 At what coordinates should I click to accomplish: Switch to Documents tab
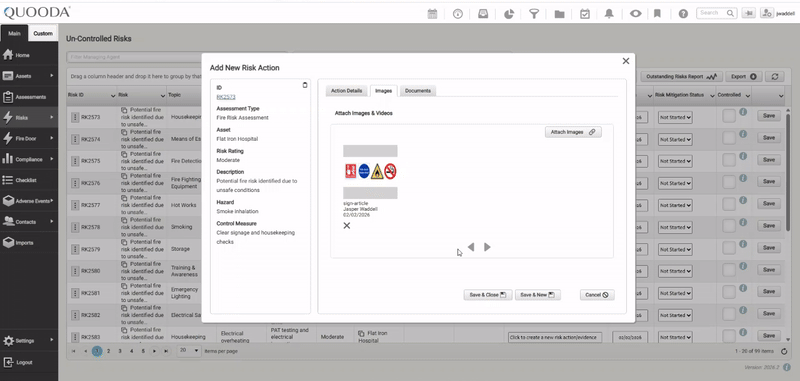click(x=417, y=91)
